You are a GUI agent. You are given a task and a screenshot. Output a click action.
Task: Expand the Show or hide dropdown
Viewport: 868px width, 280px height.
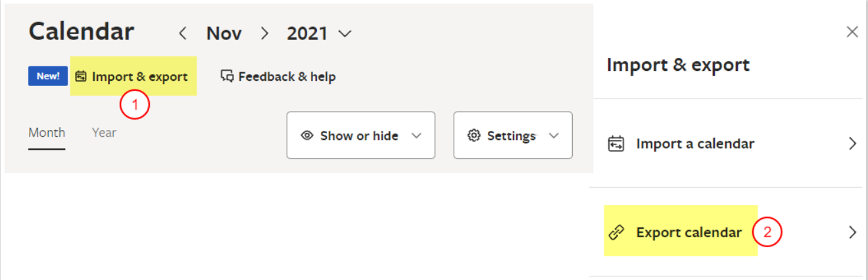[416, 136]
